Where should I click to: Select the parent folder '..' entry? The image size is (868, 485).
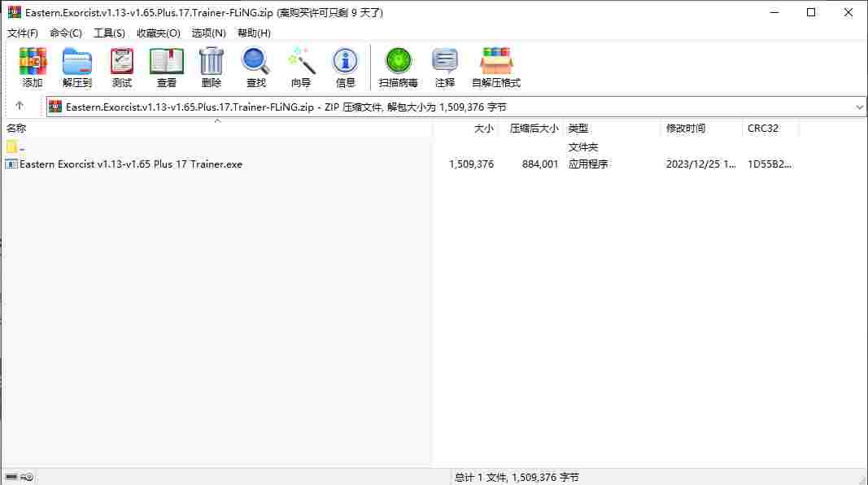(x=15, y=147)
